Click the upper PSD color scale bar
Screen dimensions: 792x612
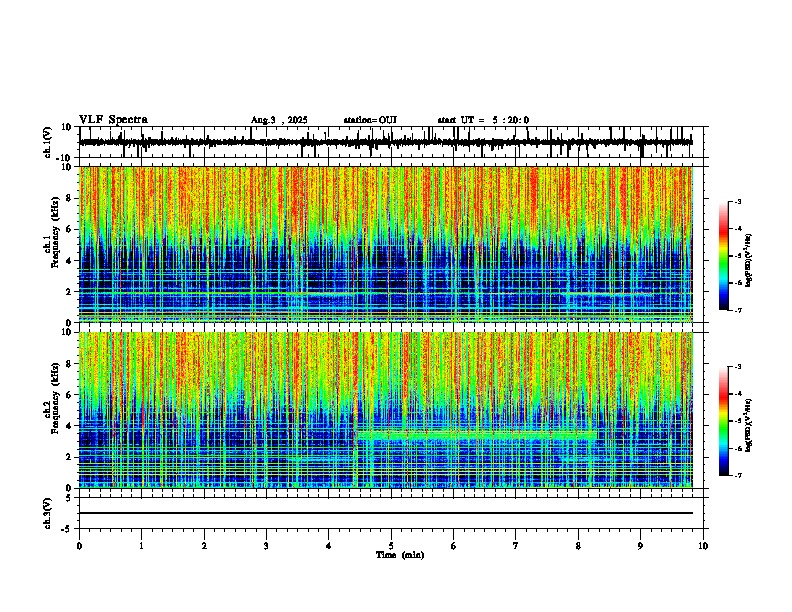tap(724, 256)
